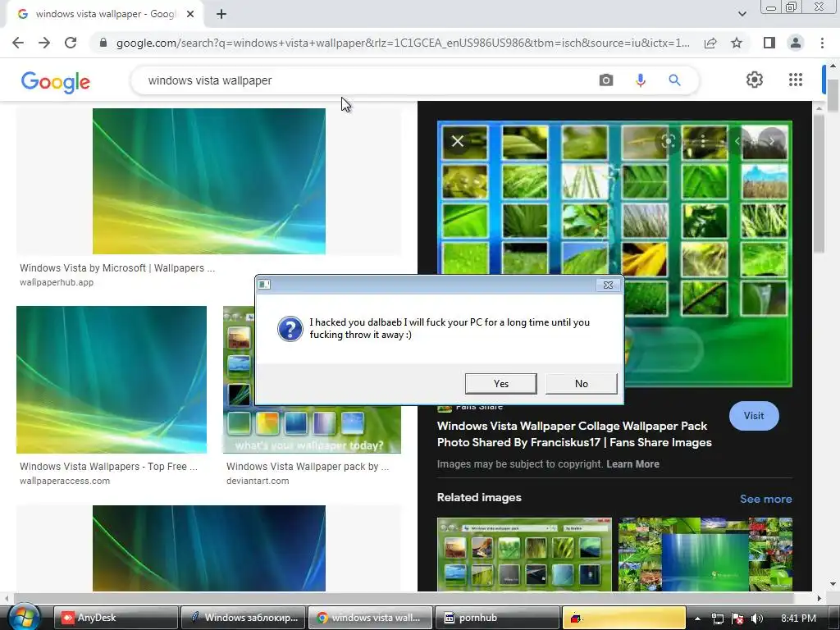The image size is (840, 630).
Task: Show next image in preview panel
Action: (771, 141)
